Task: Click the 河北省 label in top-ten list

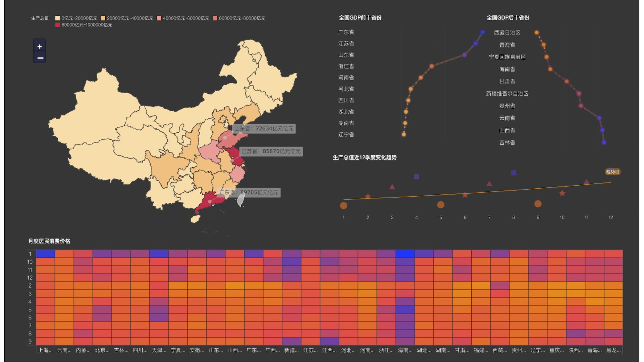Action: click(x=346, y=89)
